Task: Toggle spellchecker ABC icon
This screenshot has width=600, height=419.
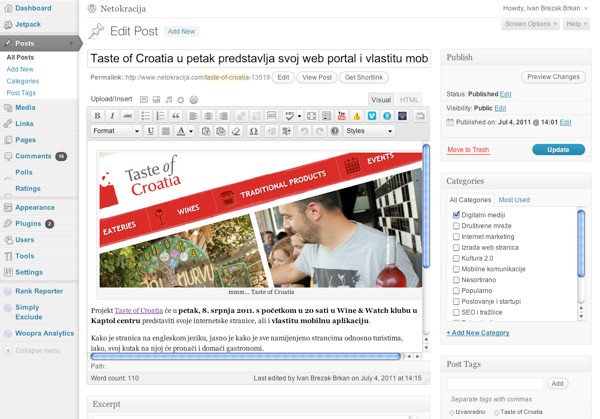Action: 289,116
